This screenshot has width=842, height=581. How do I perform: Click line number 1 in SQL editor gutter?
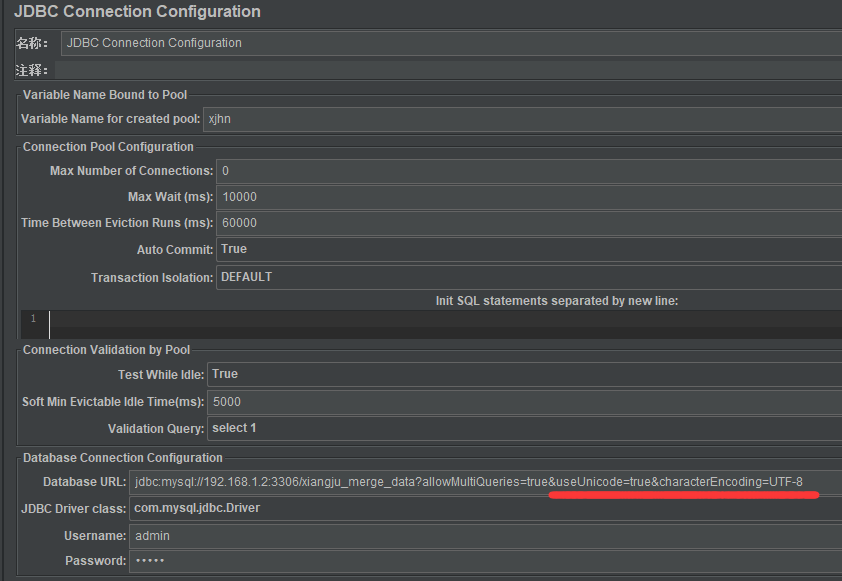tap(33, 318)
